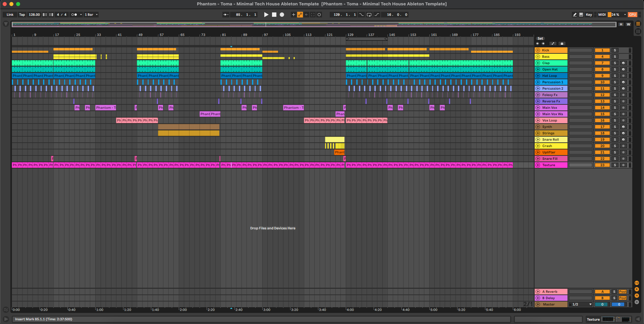Click the Lock Envelopes padlock icon
This screenshot has width=644, height=324.
coord(562,44)
